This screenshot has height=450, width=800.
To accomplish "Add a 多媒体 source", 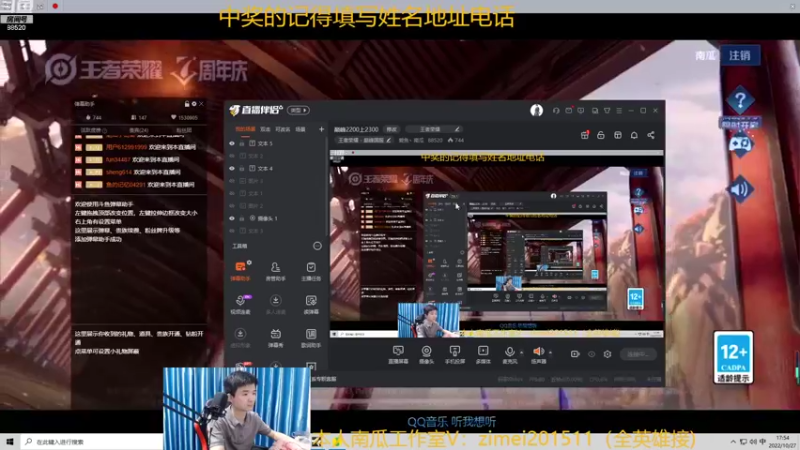I will click(x=483, y=355).
